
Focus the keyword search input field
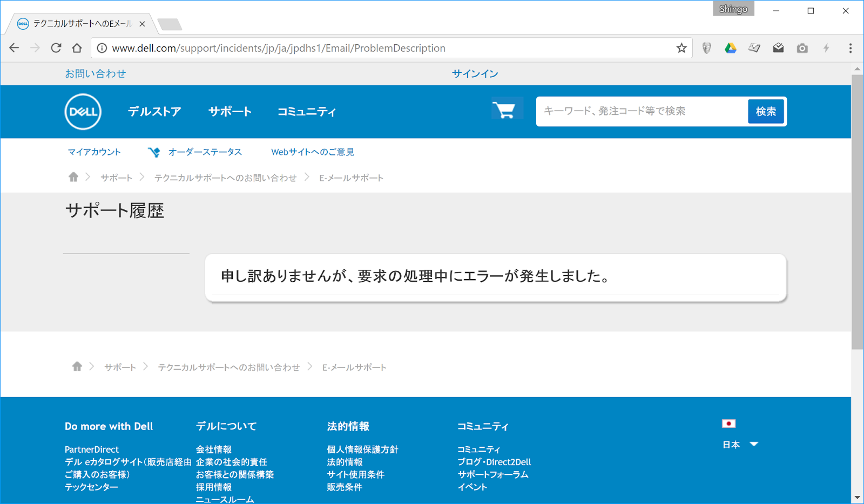[642, 111]
